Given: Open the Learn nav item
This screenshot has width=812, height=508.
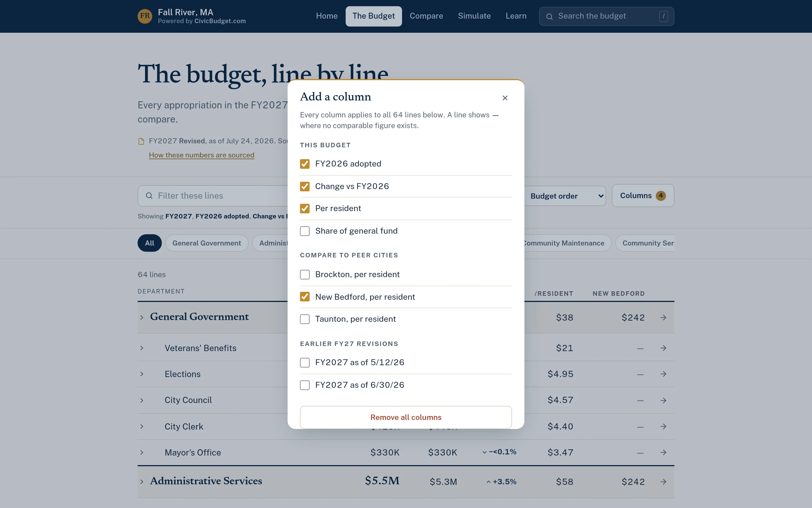Looking at the screenshot, I should [x=516, y=16].
